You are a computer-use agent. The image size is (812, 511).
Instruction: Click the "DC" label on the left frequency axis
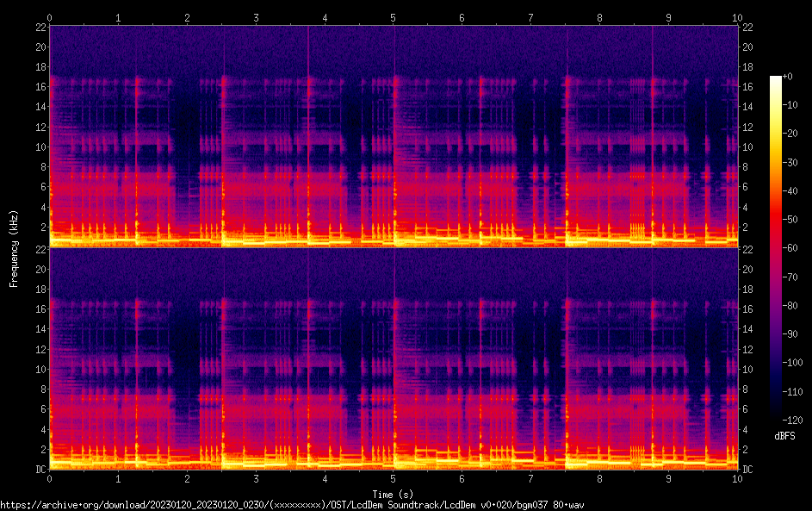pyautogui.click(x=40, y=470)
